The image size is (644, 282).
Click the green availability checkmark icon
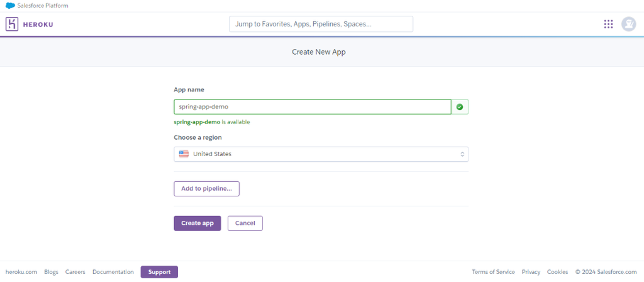460,107
